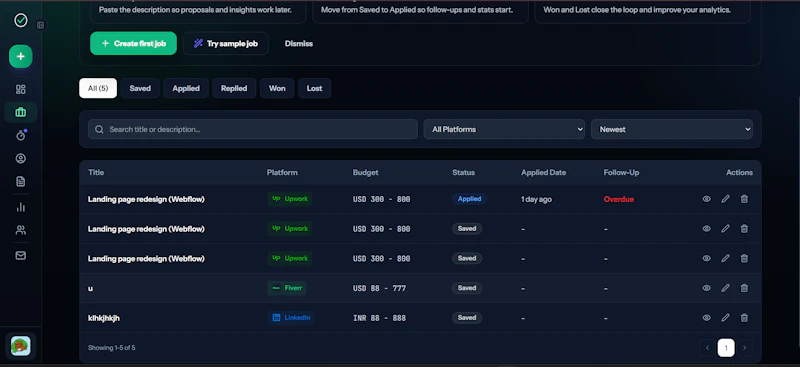This screenshot has height=367, width=800.
Task: Click the Applied Date column header
Action: 543,173
